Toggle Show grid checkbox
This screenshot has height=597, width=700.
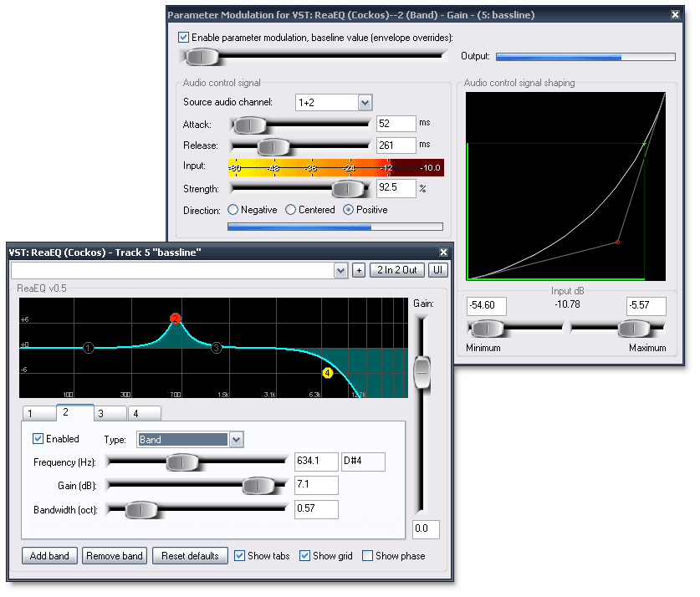pos(304,555)
